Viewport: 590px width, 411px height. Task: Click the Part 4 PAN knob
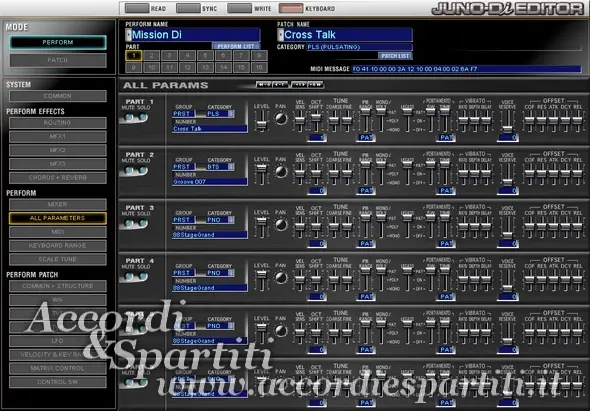point(281,278)
